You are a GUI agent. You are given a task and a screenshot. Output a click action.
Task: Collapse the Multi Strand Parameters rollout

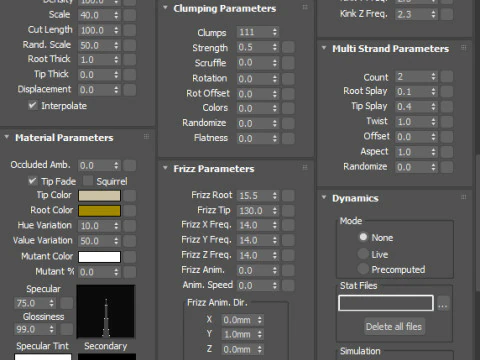coord(324,48)
